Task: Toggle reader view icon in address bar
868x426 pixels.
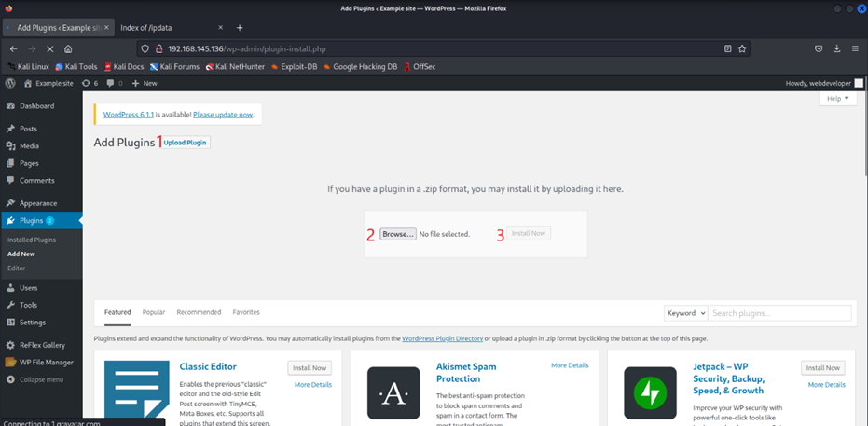Action: (728, 48)
